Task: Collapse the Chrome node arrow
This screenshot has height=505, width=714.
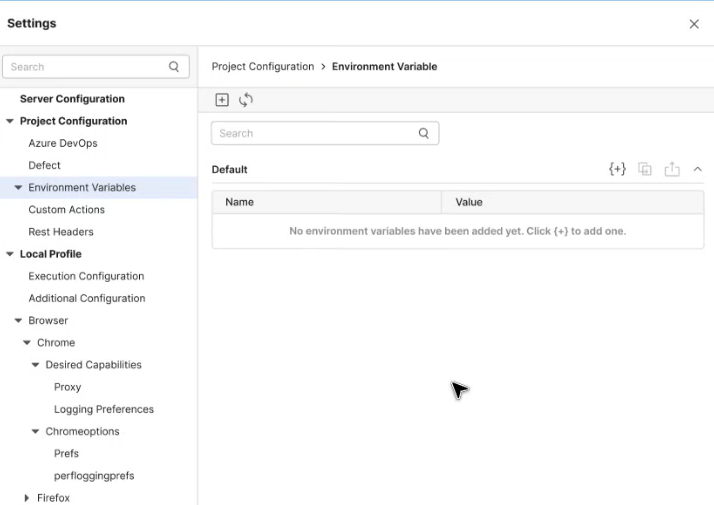Action: (x=27, y=343)
